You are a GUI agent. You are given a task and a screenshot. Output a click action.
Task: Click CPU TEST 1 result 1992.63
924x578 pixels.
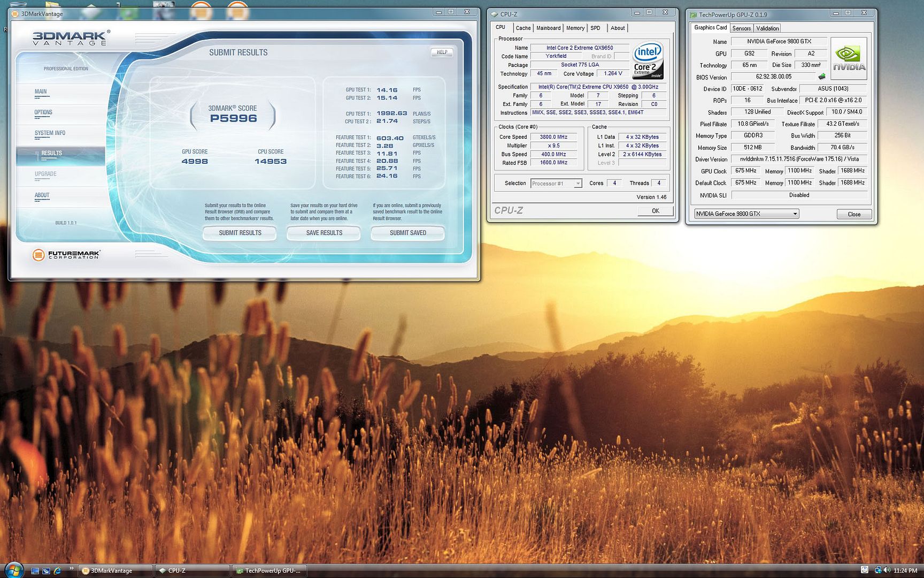[392, 113]
